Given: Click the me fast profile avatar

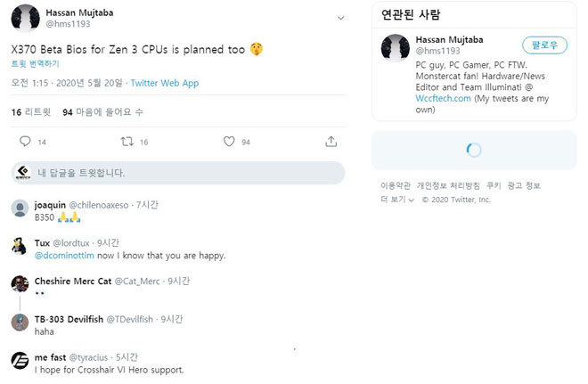Looking at the screenshot, I should (x=19, y=360).
